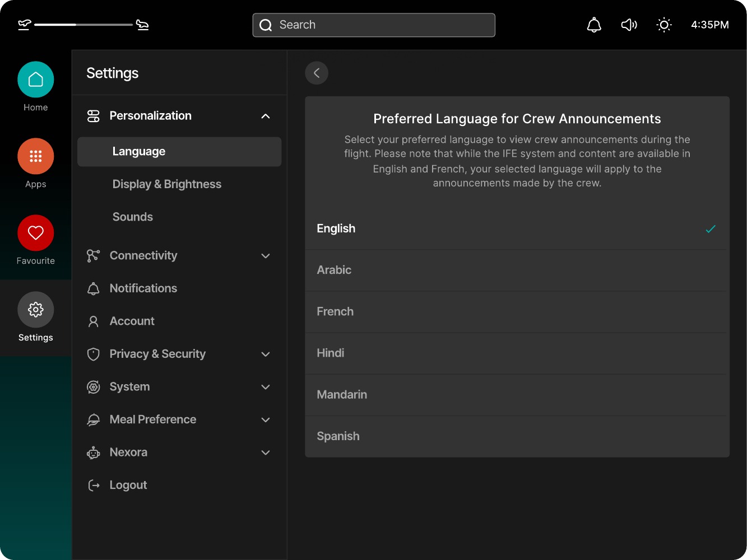Image resolution: width=747 pixels, height=560 pixels.
Task: Open the Settings gear icon
Action: pos(36,310)
